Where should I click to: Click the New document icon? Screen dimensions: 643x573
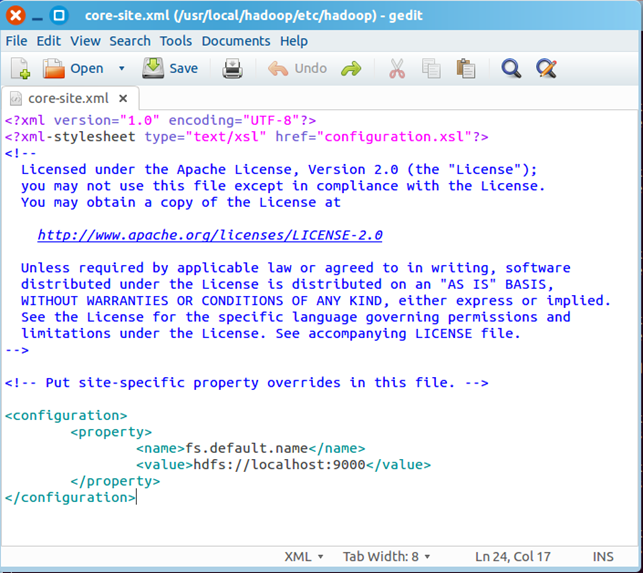20,68
